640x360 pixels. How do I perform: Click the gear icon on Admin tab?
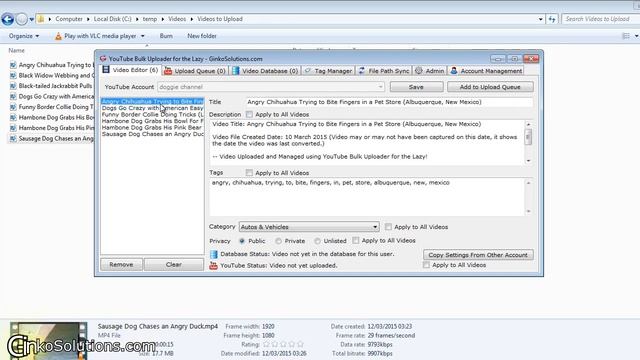click(419, 71)
